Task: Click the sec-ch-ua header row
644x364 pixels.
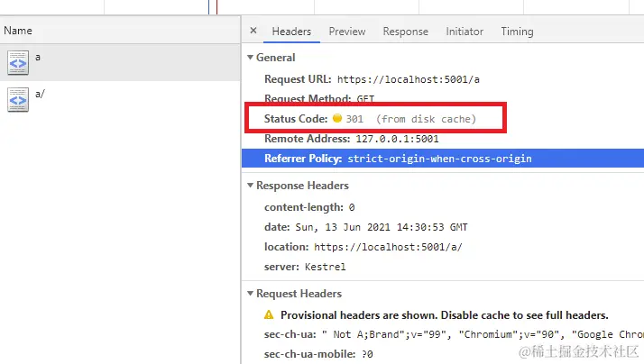Action: 454,334
